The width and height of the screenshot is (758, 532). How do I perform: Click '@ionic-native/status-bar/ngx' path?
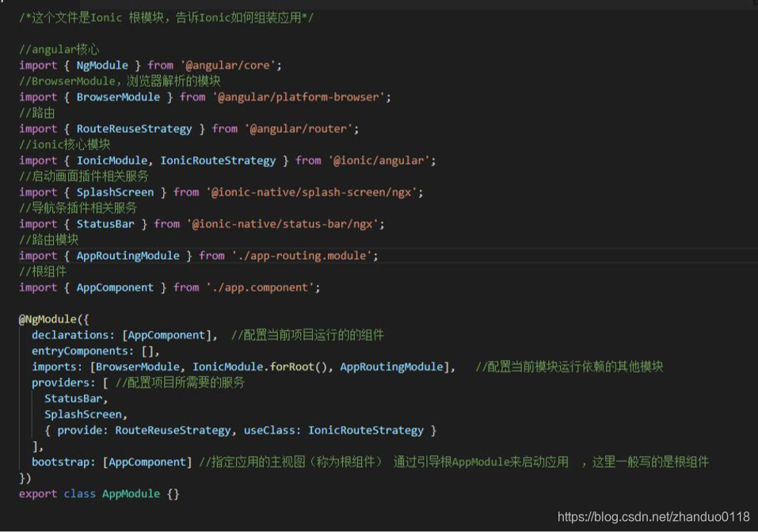282,224
